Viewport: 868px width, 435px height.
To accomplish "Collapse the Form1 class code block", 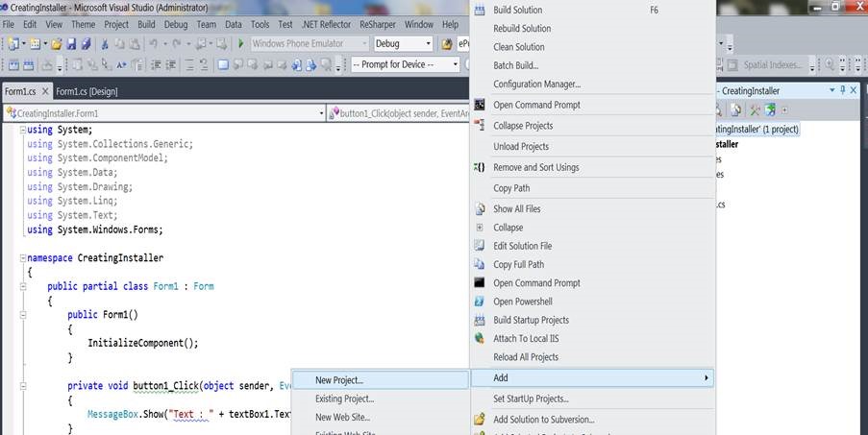I will pos(22,287).
